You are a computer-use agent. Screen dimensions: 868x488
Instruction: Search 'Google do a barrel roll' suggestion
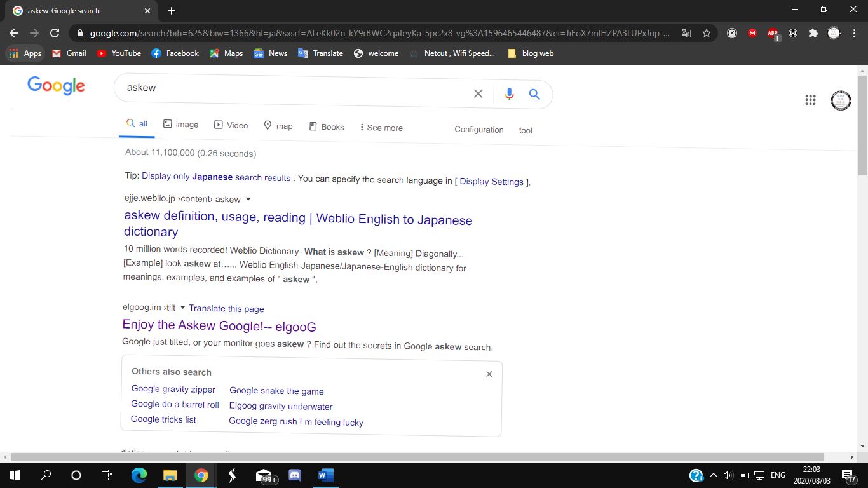tap(175, 404)
